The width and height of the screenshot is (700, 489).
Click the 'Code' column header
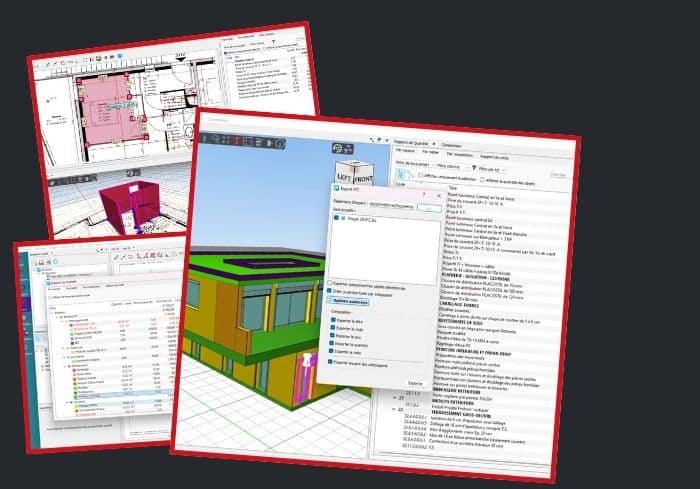click(400, 184)
